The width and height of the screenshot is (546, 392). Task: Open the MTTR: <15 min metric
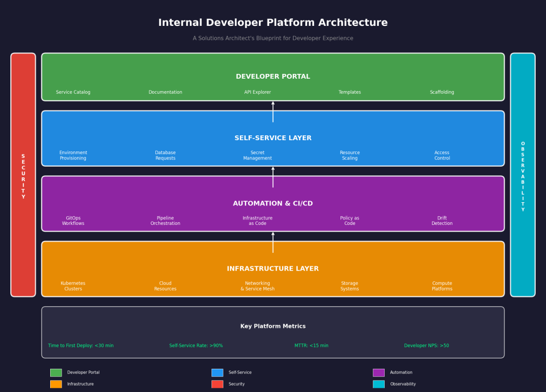tap(311, 345)
